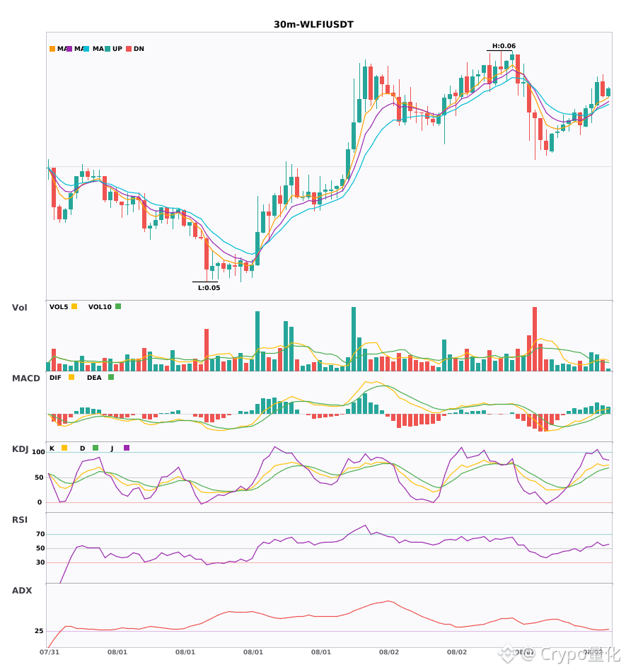626x672 pixels.
Task: Select the ADX panel label
Action: (22, 591)
